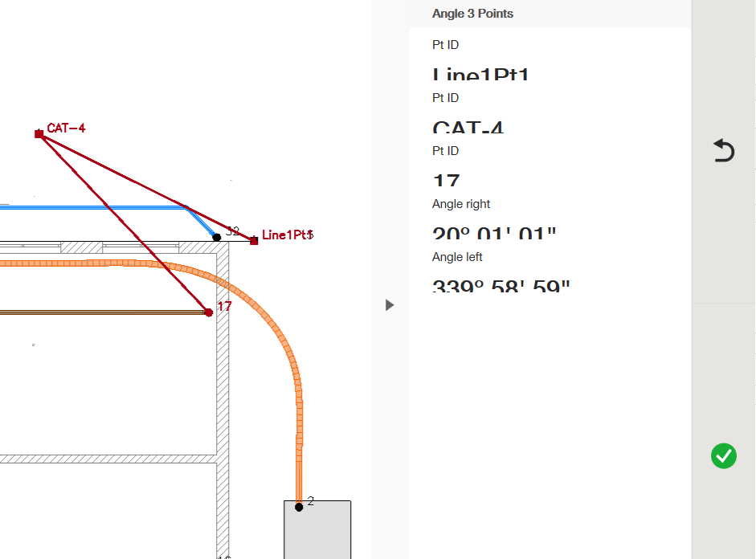
Task: Click the Angle left value 339° 58' 59"
Action: 501,286
